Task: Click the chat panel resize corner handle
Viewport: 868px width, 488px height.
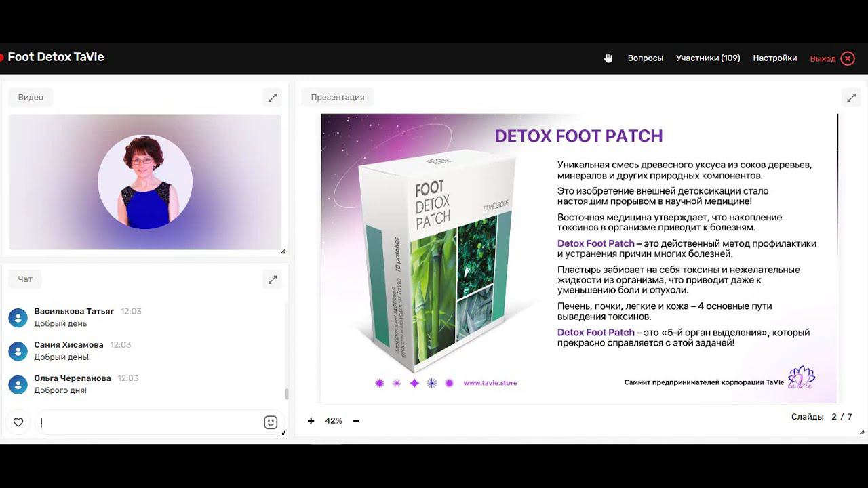Action: click(283, 432)
